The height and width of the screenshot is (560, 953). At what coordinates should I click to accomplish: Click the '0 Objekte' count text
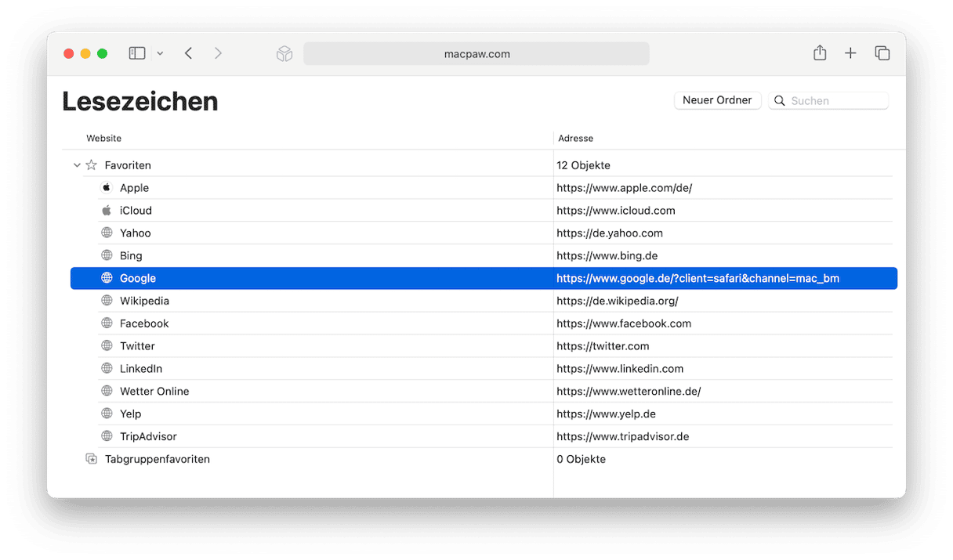[x=581, y=459]
